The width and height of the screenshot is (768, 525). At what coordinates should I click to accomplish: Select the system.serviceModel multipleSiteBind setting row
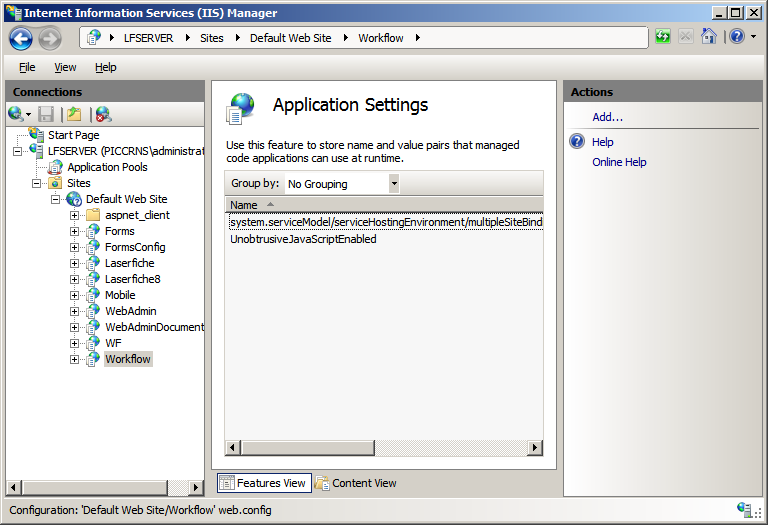(x=386, y=222)
